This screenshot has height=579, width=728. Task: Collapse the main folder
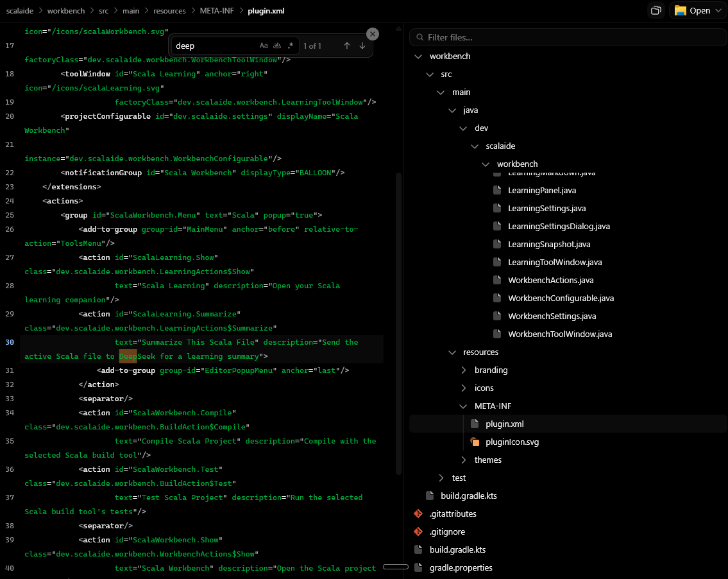tap(441, 92)
